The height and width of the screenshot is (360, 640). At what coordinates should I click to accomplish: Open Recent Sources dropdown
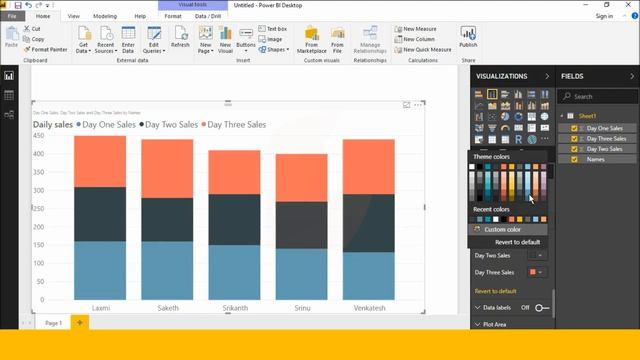106,40
